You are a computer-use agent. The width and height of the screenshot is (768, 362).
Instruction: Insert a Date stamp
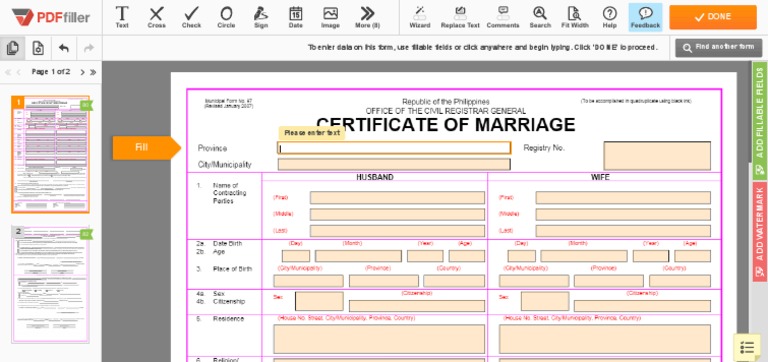click(x=295, y=17)
